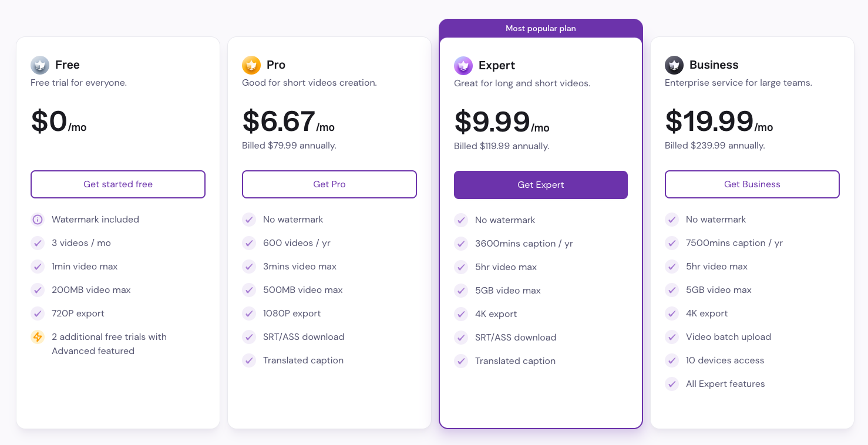Screen dimensions: 868x445
Task: Click the lightning bolt icon for additional trials
Action: pos(38,337)
